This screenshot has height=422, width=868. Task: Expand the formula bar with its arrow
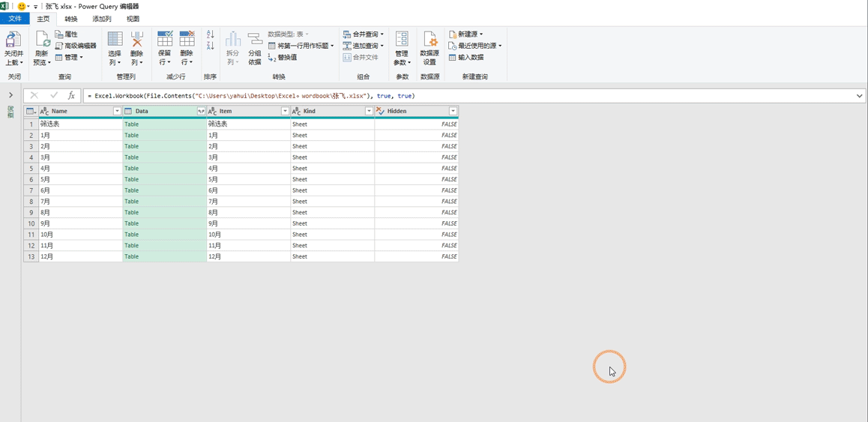pos(860,96)
